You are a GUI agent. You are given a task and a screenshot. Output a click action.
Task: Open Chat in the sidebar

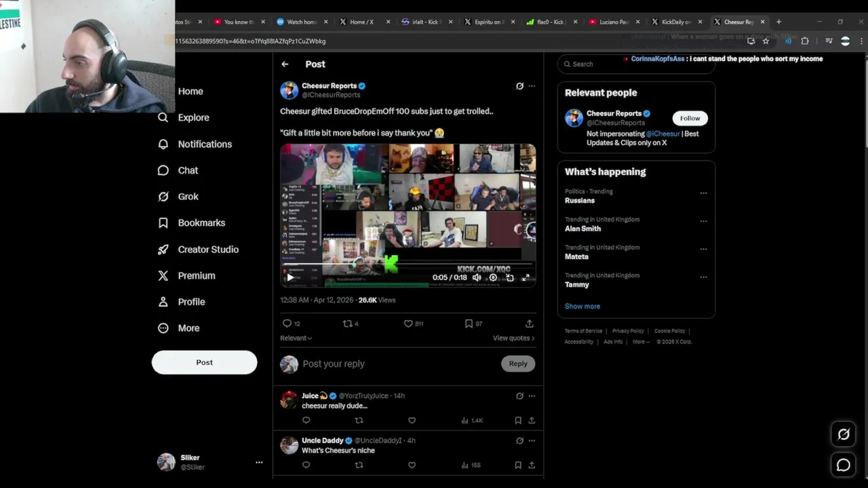pyautogui.click(x=178, y=170)
